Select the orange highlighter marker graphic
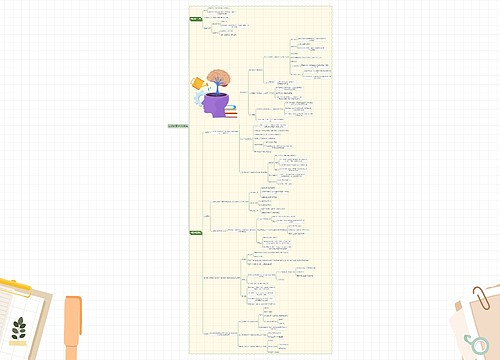 73,328
